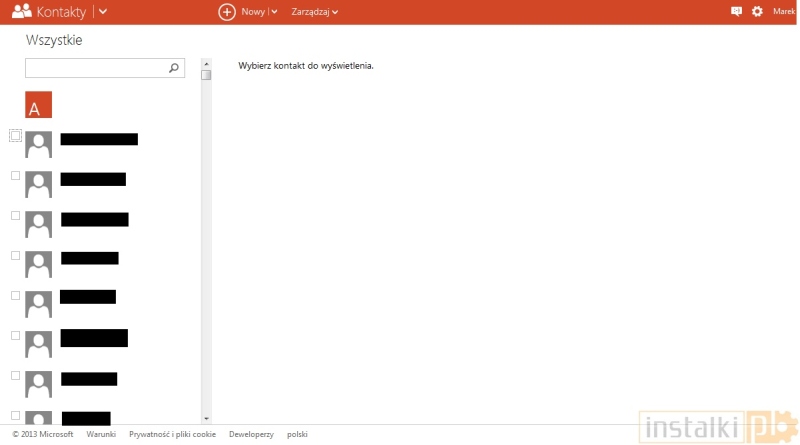
Task: Open the Zarządzaj menu
Action: point(314,12)
